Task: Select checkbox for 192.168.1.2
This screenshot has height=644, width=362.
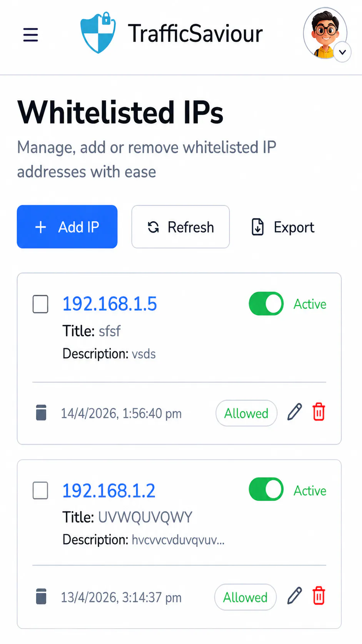Action: pyautogui.click(x=40, y=491)
